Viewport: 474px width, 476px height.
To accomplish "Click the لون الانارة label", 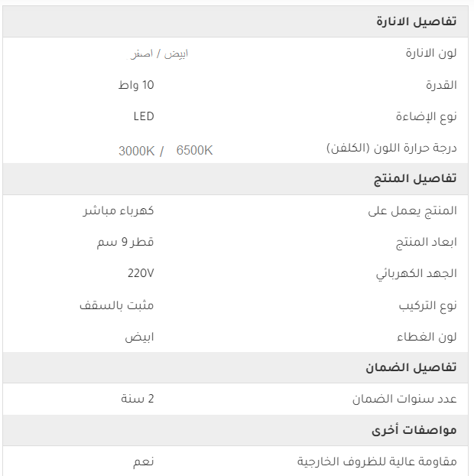I will coord(431,54).
